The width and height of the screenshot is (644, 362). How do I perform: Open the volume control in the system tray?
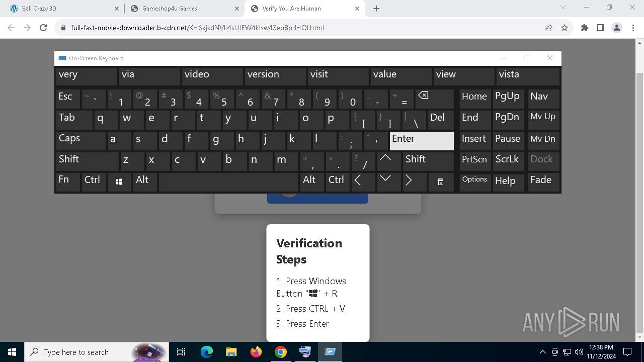coord(579,352)
